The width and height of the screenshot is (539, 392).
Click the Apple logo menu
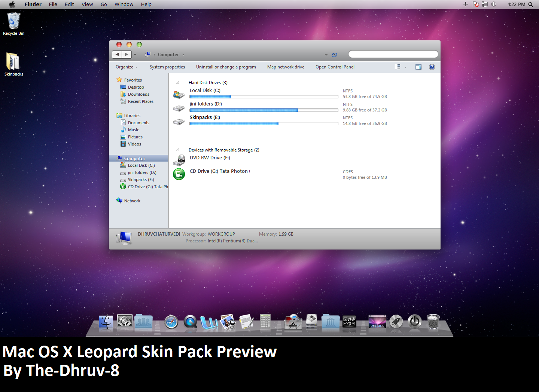tap(12, 4)
